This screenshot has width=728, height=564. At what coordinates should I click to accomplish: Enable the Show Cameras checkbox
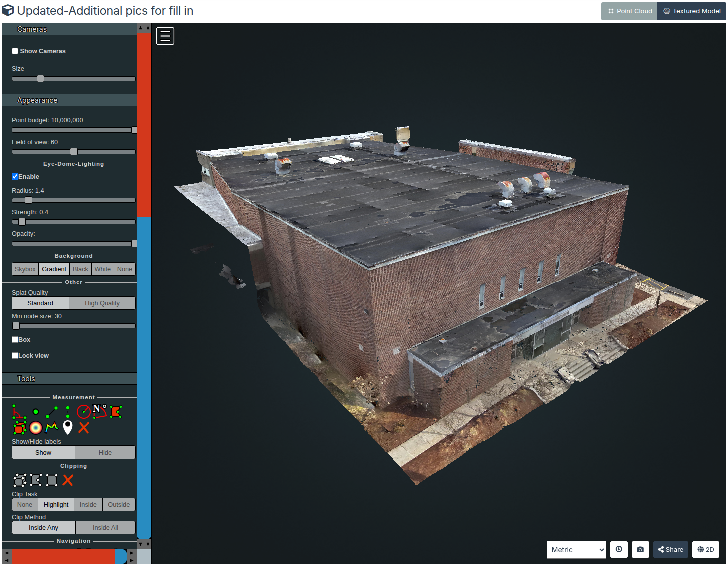[15, 51]
